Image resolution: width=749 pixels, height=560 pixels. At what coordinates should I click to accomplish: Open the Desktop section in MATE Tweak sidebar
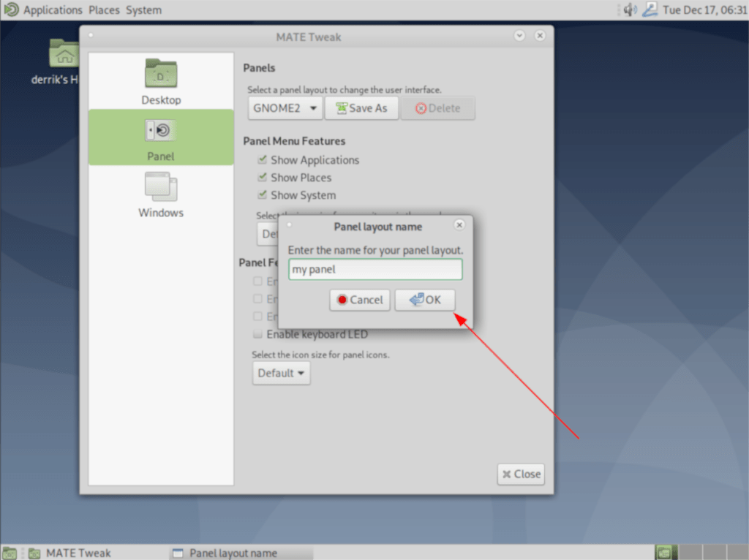[160, 82]
